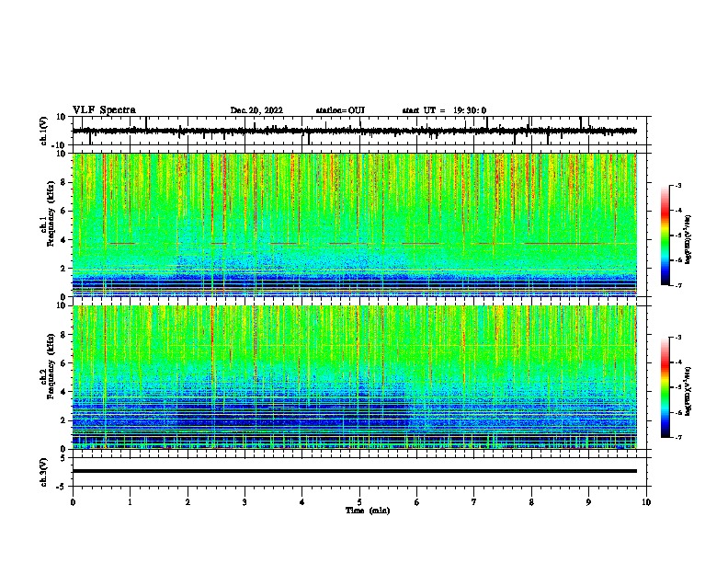Click the "0" tick on time axis
The image size is (728, 563).
pos(73,502)
